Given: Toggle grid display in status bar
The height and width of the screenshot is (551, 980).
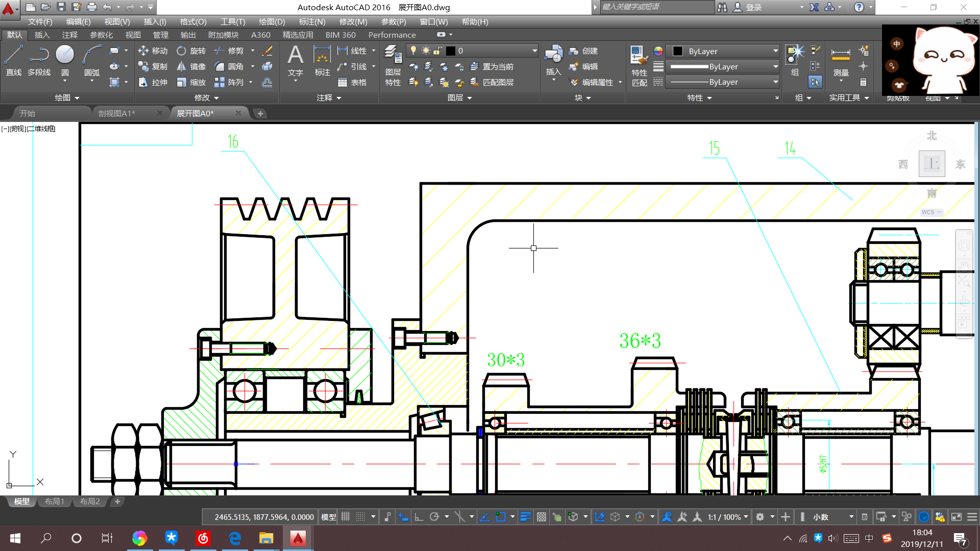Looking at the screenshot, I should tap(346, 517).
